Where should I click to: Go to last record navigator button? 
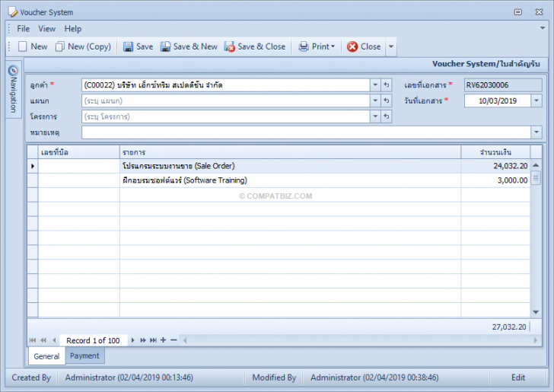point(153,340)
